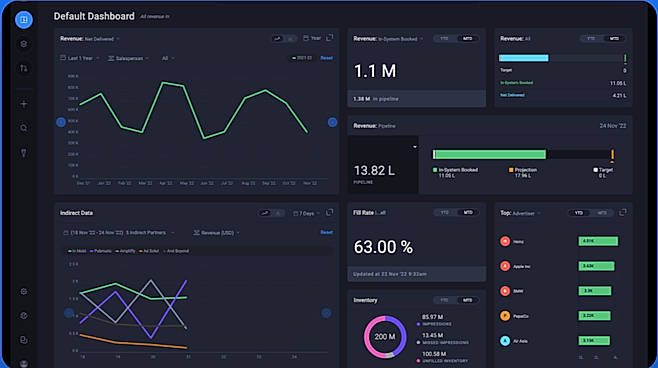
Task: Open the Salesperson filter dropdown
Action: coord(128,58)
